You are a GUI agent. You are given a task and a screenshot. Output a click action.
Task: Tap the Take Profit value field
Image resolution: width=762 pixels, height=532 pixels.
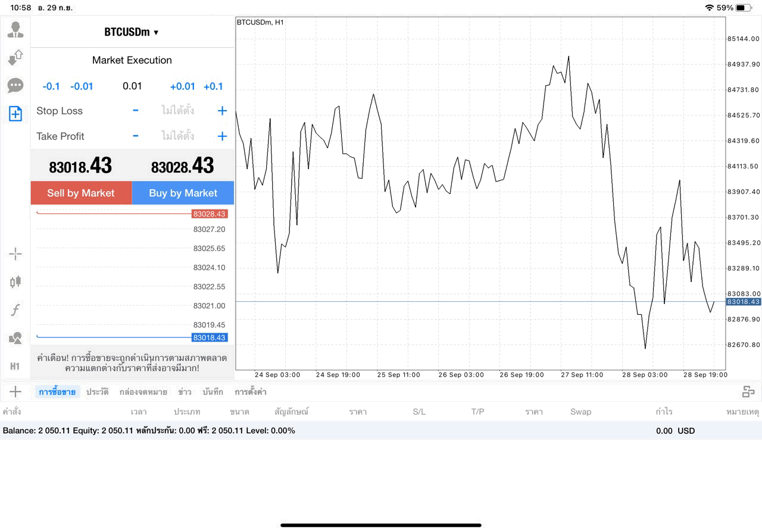tap(177, 136)
